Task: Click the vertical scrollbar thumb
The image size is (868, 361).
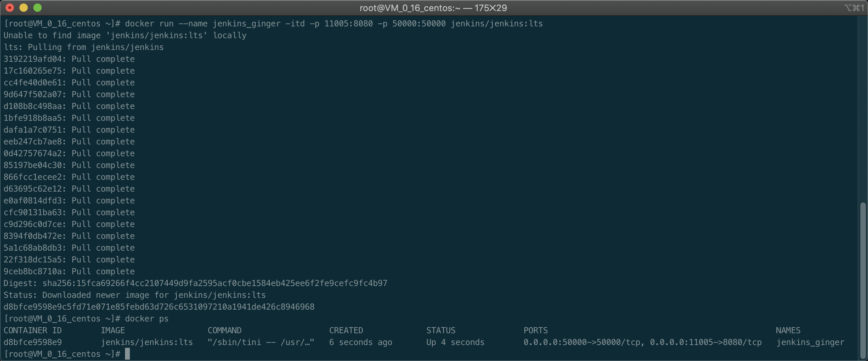Action: click(862, 280)
